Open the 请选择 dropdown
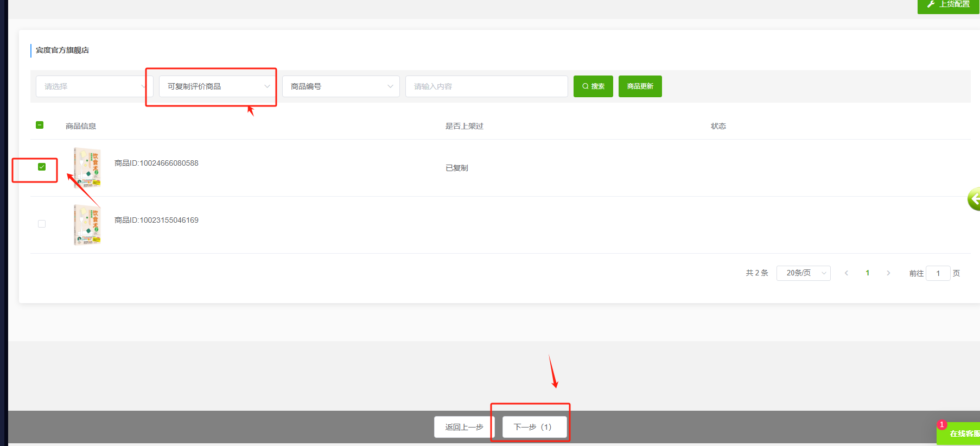The image size is (980, 446). 94,86
